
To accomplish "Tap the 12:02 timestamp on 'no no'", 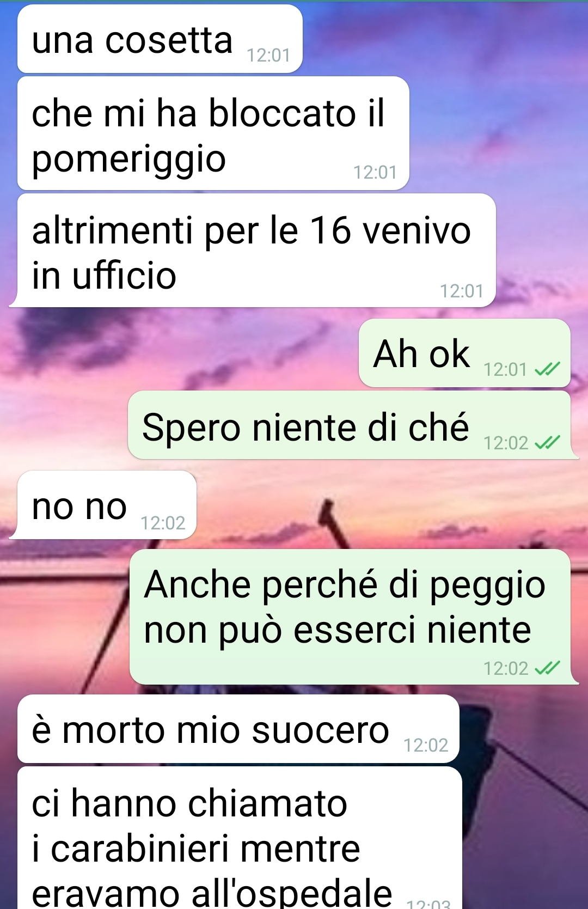I will tap(163, 523).
